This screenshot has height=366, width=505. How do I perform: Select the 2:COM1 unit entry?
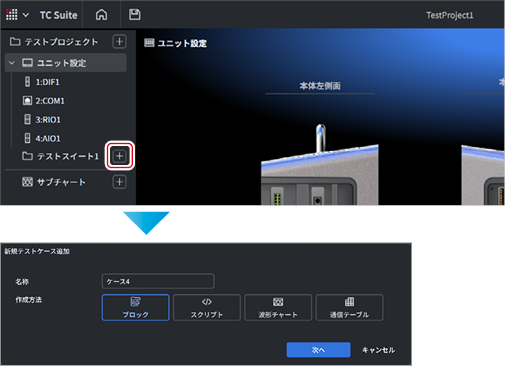click(43, 101)
